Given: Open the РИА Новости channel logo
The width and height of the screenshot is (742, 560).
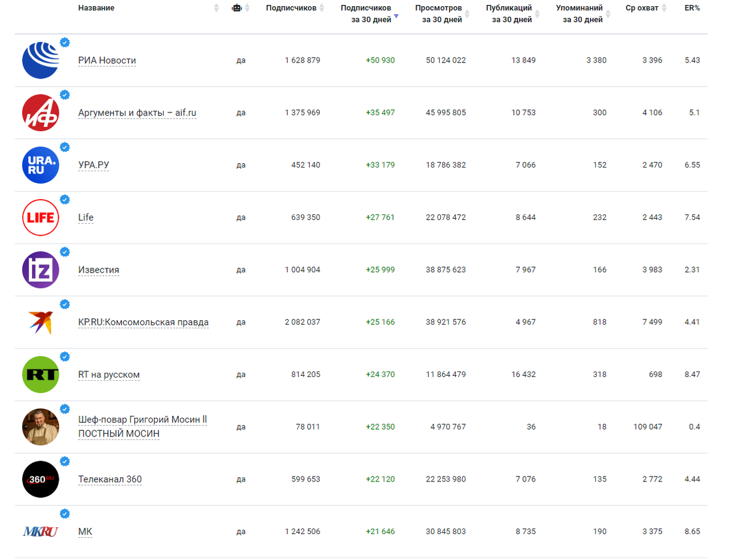Looking at the screenshot, I should [x=40, y=60].
